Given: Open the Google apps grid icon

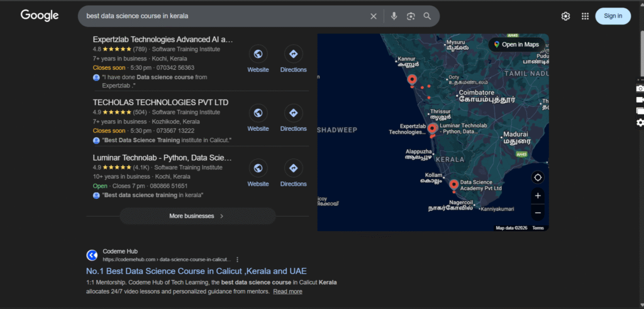Looking at the screenshot, I should tap(585, 16).
